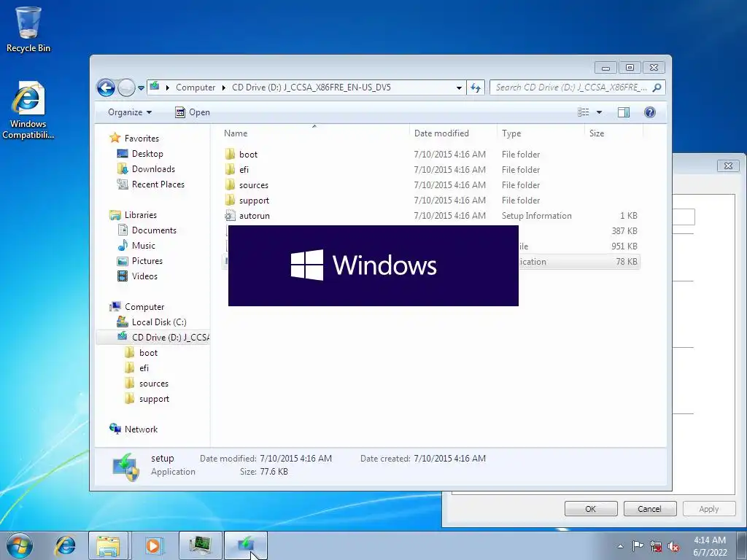This screenshot has width=747, height=560.
Task: Click the 387 KB size cell
Action: click(x=624, y=231)
